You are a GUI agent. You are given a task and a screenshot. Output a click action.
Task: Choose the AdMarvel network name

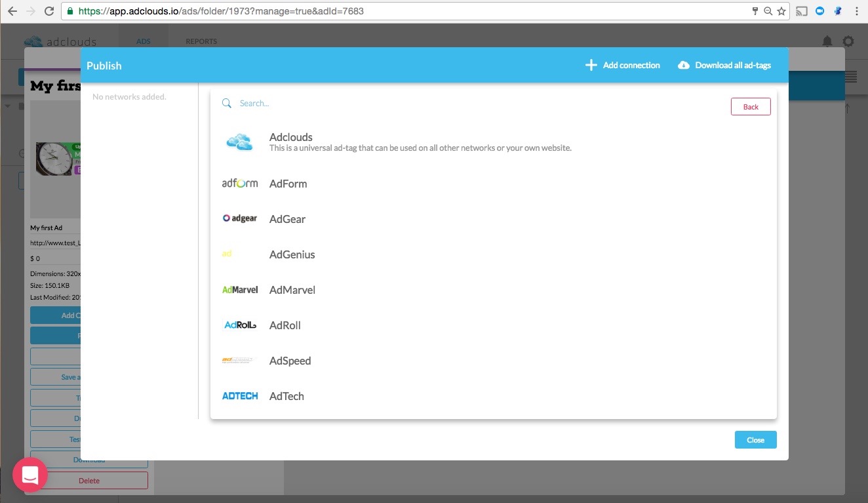292,290
